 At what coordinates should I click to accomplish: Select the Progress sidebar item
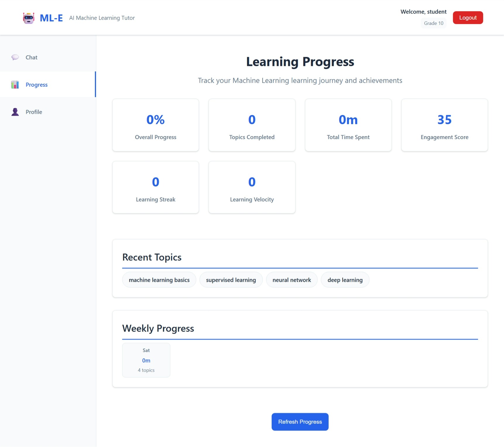[48, 84]
